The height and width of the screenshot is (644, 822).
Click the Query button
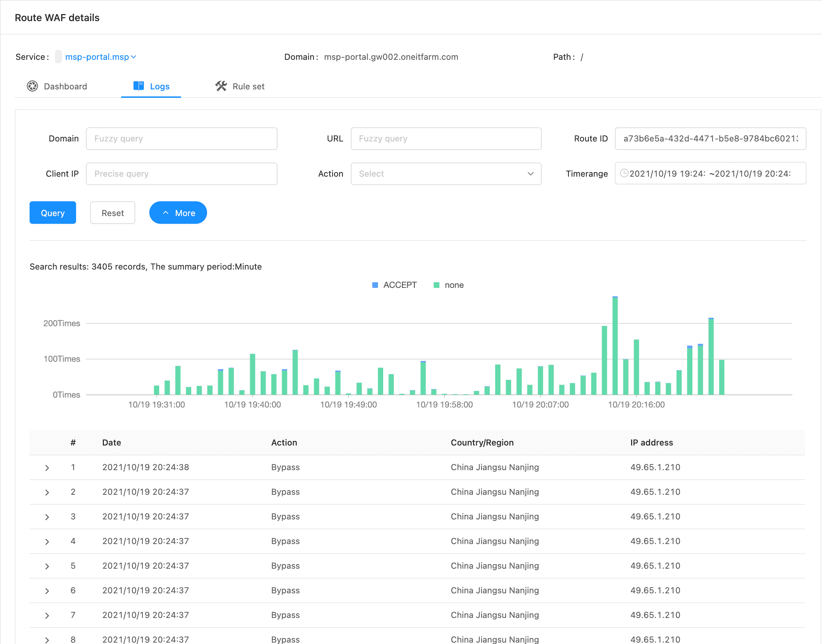pyautogui.click(x=53, y=213)
